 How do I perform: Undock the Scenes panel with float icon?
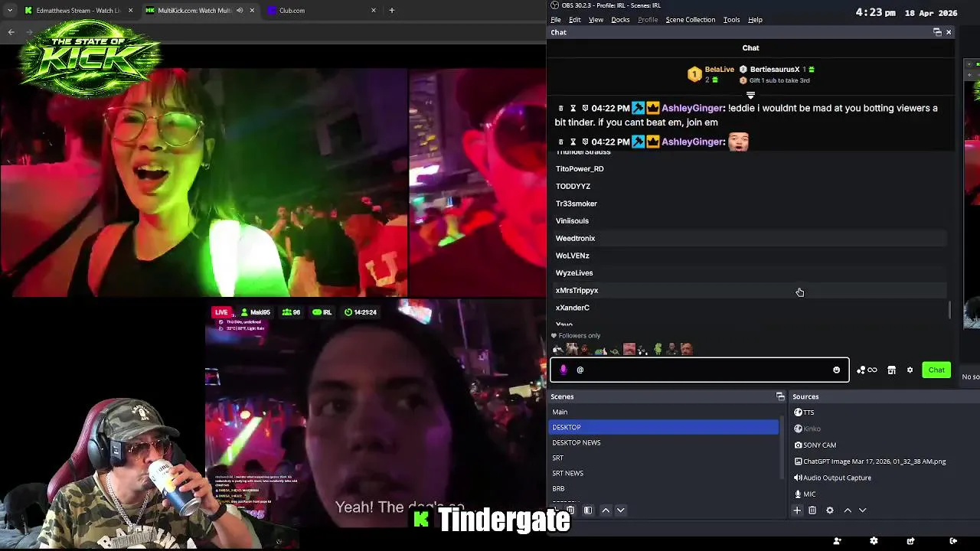pyautogui.click(x=780, y=396)
